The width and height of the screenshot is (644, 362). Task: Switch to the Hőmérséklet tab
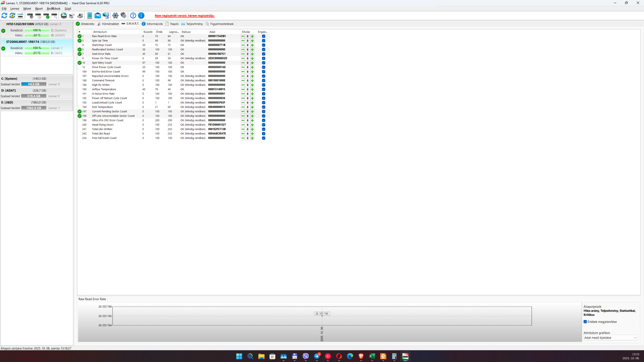pos(108,24)
